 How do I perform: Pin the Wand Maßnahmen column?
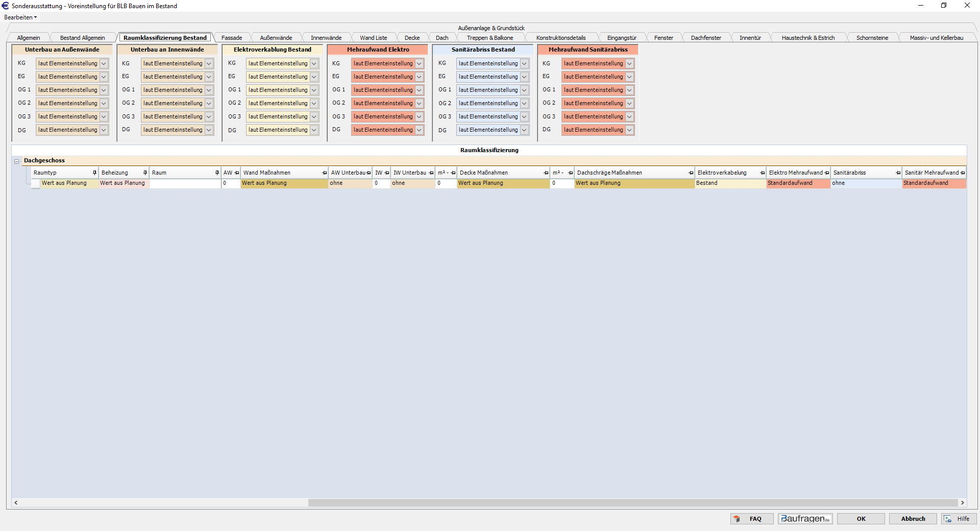pyautogui.click(x=325, y=173)
